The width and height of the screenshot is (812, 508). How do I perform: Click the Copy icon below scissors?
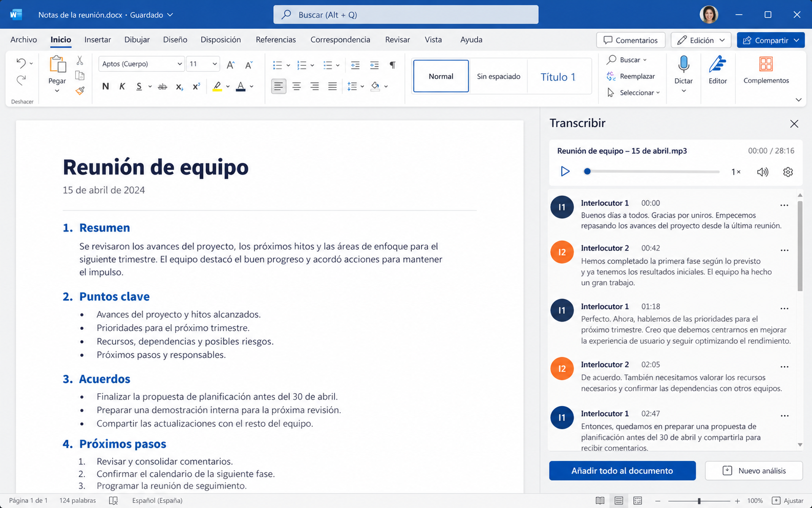(x=80, y=76)
